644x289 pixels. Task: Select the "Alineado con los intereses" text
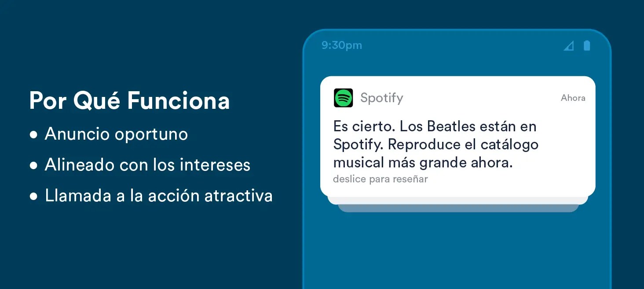[147, 165]
